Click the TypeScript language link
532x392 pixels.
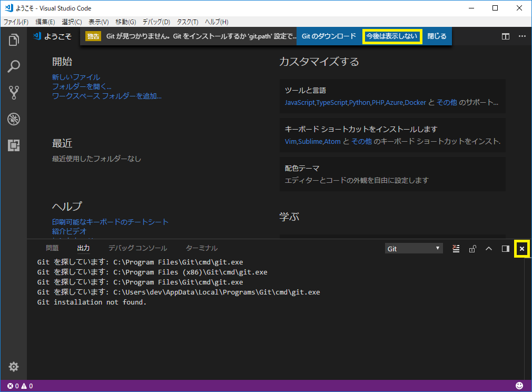coord(332,103)
